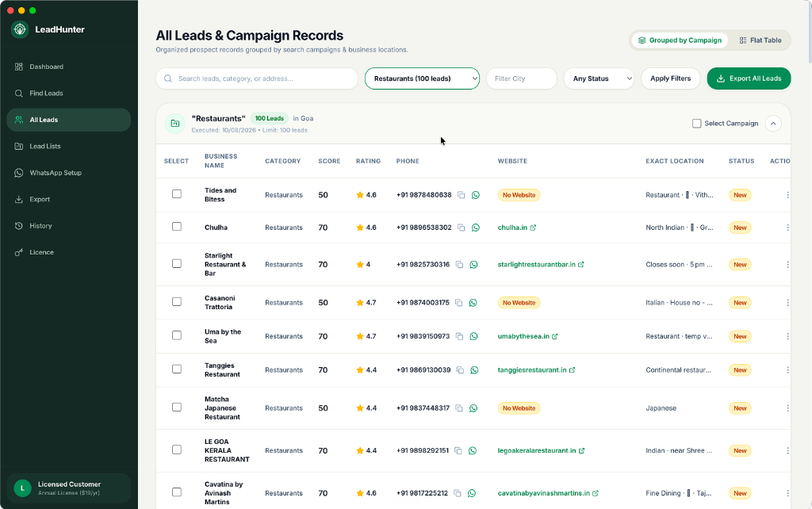The width and height of the screenshot is (812, 509).
Task: WhatsApp LE GOA KERALA RESTAURANT
Action: coord(473,451)
